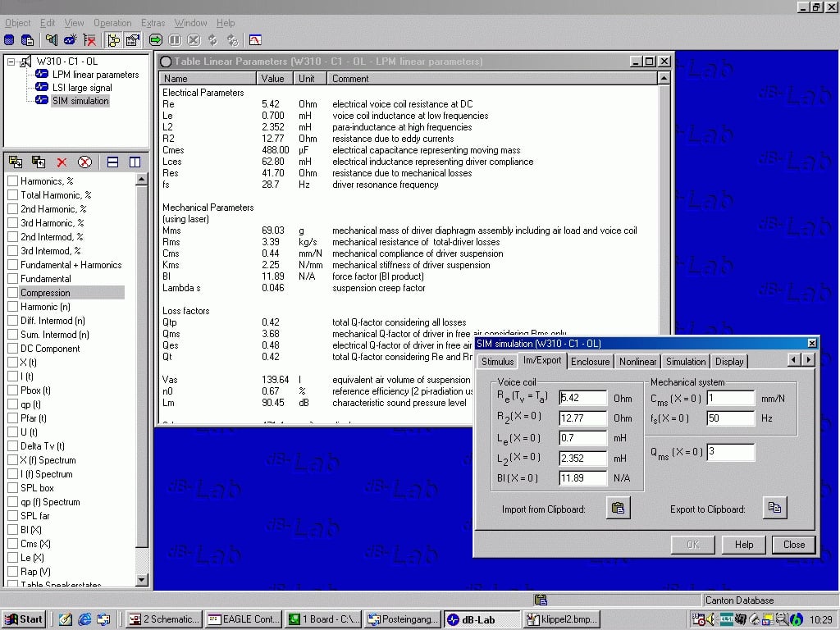Screen dimensions: 840x630
Task: Click the red curve graph toolbar icon
Action: click(255, 39)
